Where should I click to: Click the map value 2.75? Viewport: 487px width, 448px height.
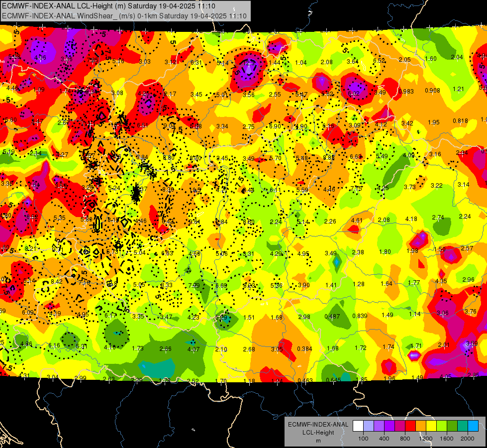click(x=248, y=127)
